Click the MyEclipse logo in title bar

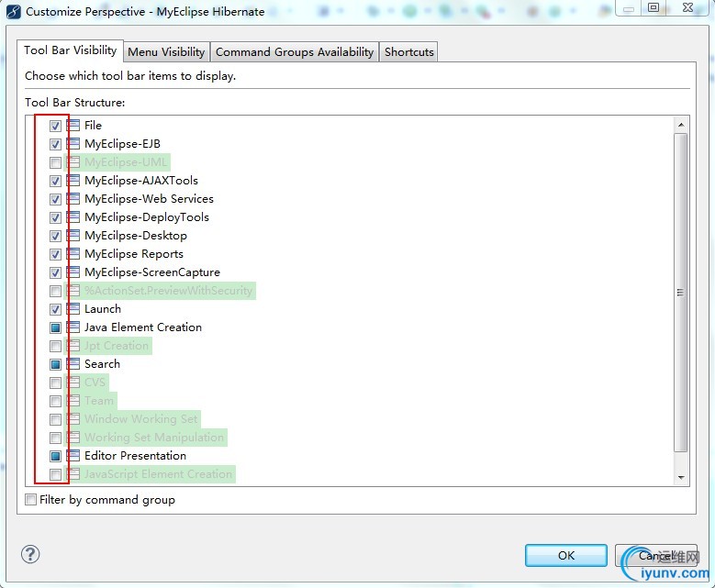click(13, 11)
